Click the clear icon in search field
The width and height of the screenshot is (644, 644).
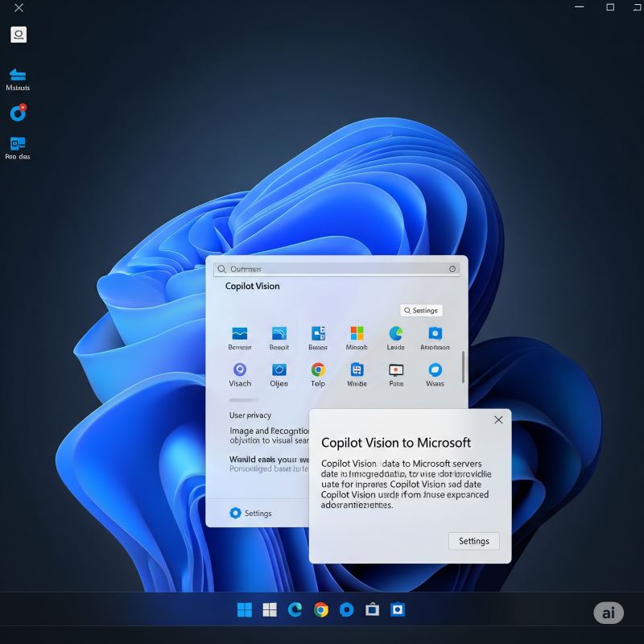coord(452,269)
